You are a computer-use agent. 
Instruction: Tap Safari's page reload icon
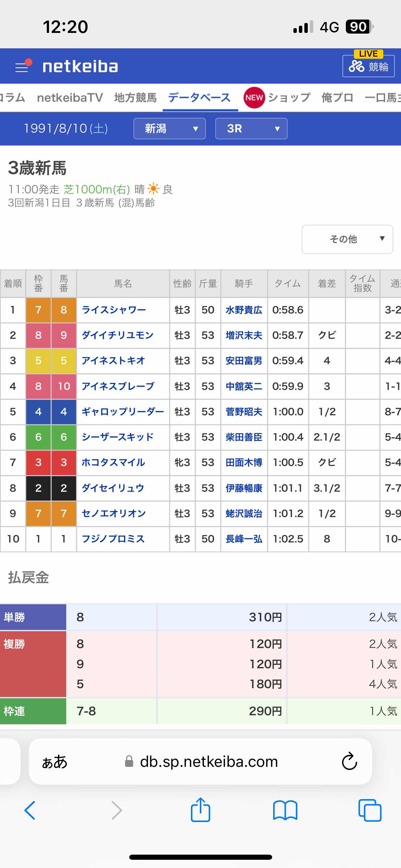[349, 761]
